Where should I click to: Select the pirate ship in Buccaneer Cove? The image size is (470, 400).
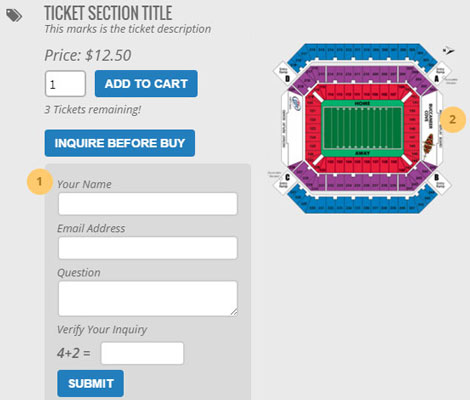coord(429,144)
